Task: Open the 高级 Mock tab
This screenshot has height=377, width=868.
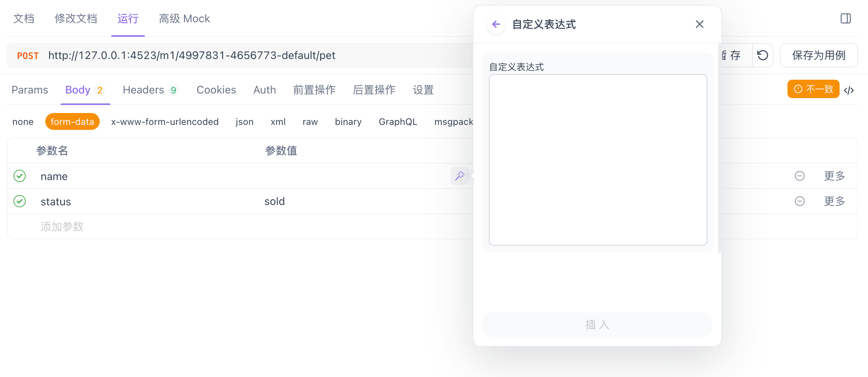Action: (x=184, y=18)
